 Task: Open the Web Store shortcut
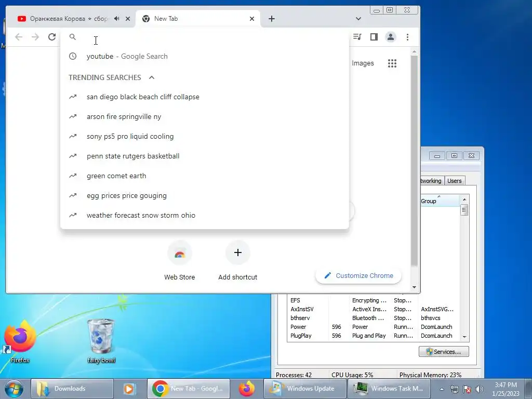[179, 261]
